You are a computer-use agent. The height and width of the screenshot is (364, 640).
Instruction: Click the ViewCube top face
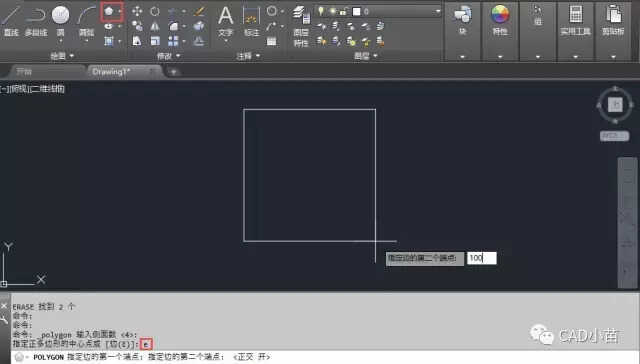pyautogui.click(x=615, y=105)
